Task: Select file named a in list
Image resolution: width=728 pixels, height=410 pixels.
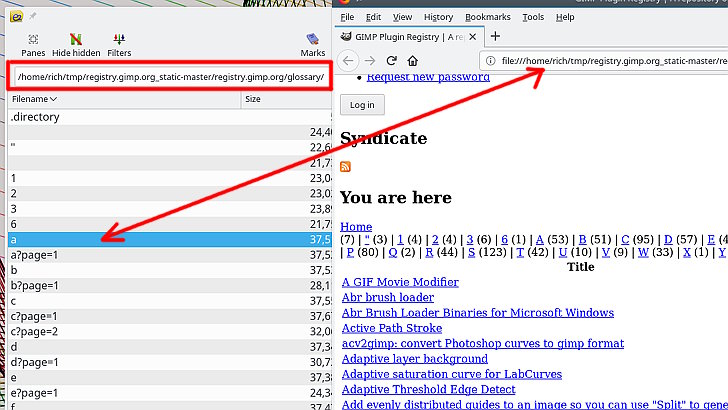Action: coord(169,240)
